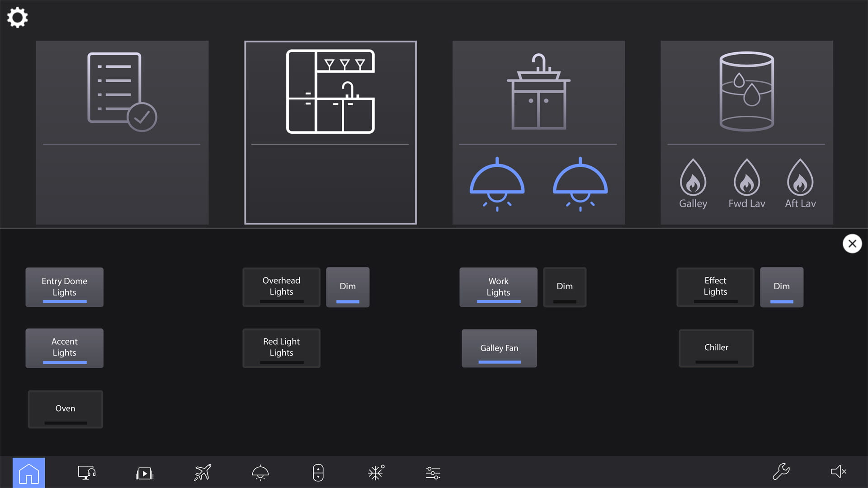Toggle the Entry Dome Lights
Screen dimensions: 868x488
64,286
